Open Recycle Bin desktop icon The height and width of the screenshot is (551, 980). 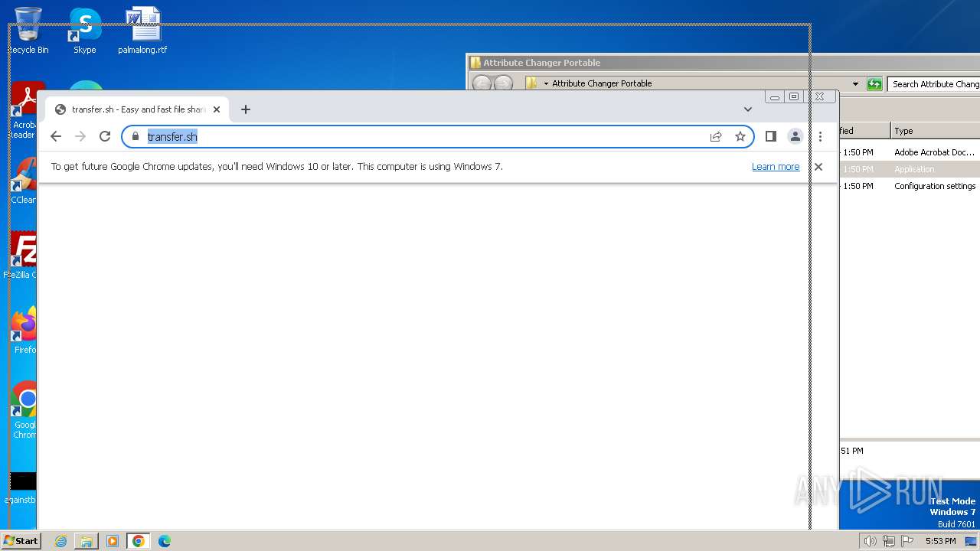pyautogui.click(x=28, y=31)
